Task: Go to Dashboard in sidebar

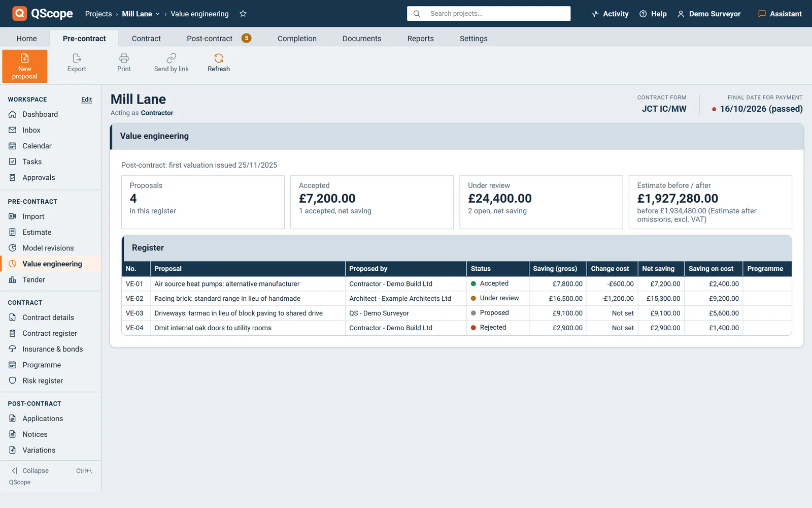Action: click(50, 114)
